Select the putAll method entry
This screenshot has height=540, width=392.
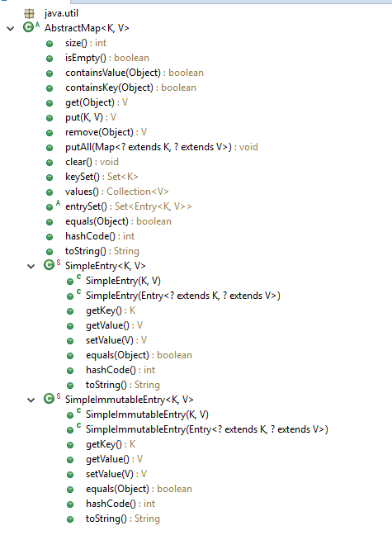162,147
